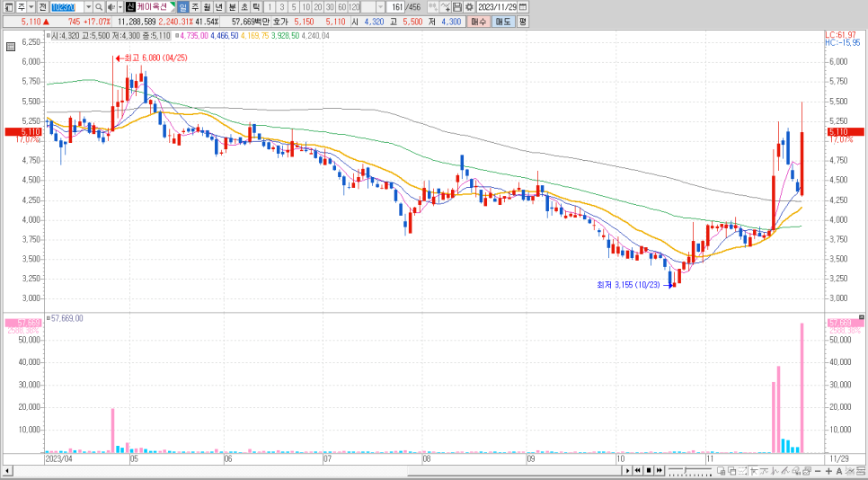Play chart replay forward

[627, 471]
